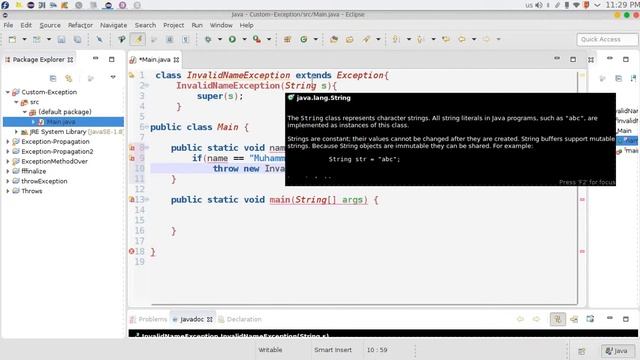Click the New Java Class icon

point(304,39)
